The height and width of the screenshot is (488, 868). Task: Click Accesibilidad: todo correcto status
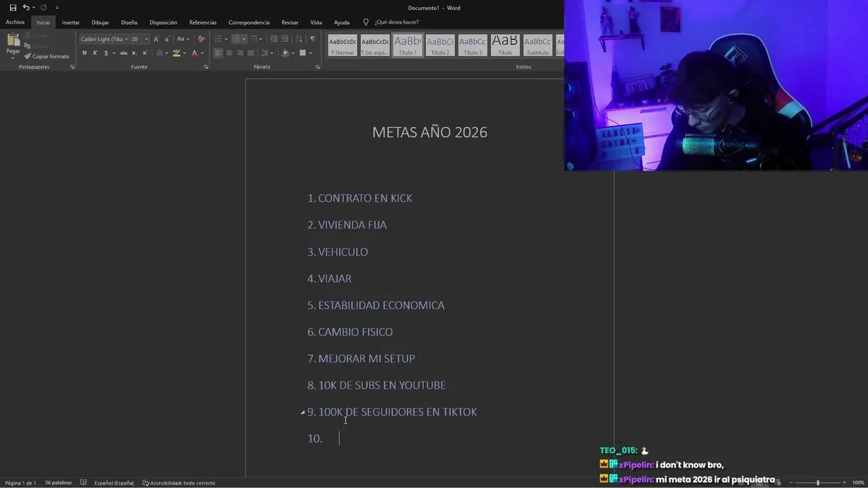click(x=179, y=483)
